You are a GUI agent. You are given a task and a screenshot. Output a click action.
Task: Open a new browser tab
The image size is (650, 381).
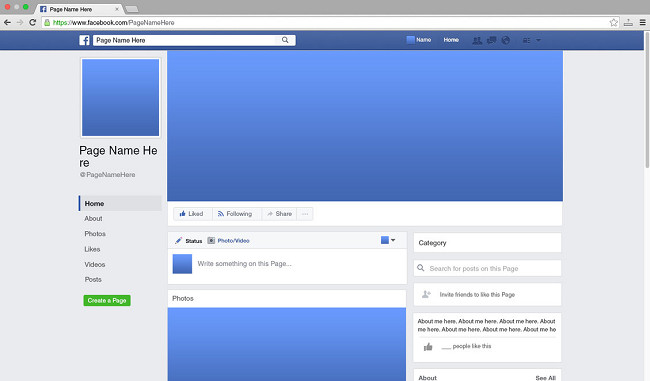[x=131, y=9]
